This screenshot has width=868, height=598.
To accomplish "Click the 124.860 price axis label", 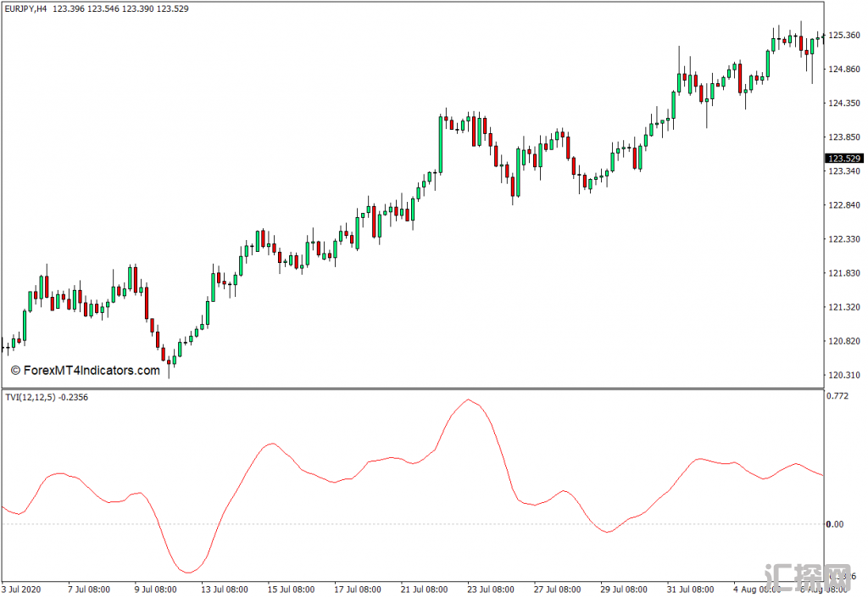I will 844,70.
